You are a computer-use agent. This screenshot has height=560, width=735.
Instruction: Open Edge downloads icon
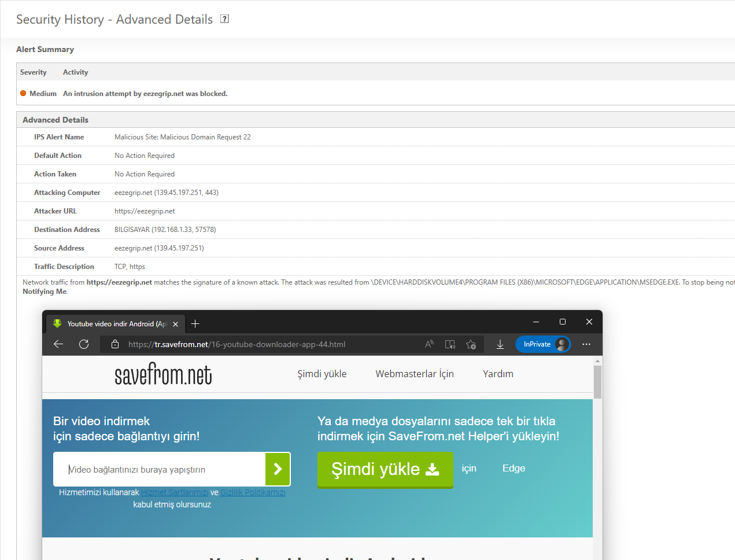click(x=500, y=344)
